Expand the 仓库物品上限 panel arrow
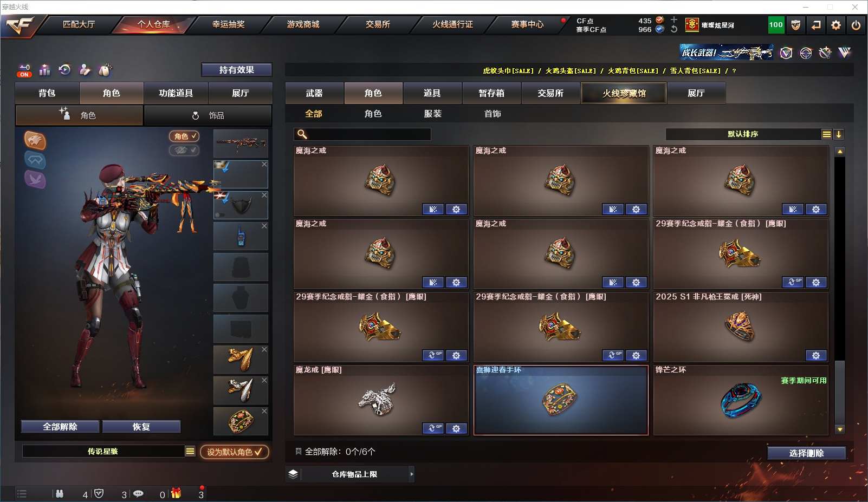The width and height of the screenshot is (868, 502). (412, 474)
